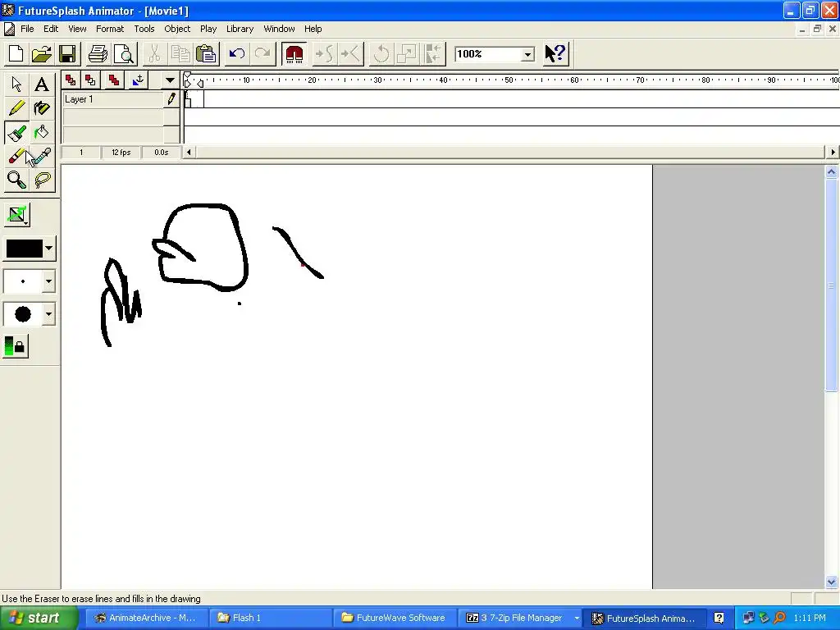Screen dimensions: 840x630
Task: Expand the black fill color dropdown
Action: 48,249
